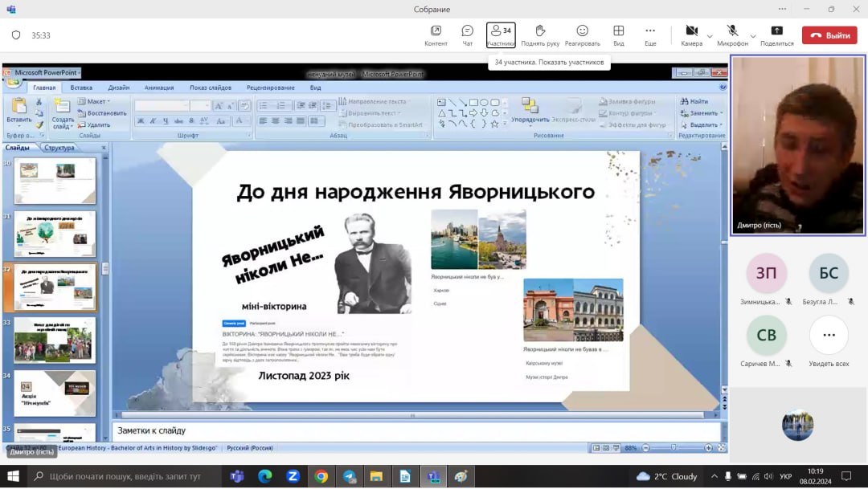The height and width of the screenshot is (489, 868).
Task: Open the Чат (Chat) panel
Action: [x=467, y=35]
